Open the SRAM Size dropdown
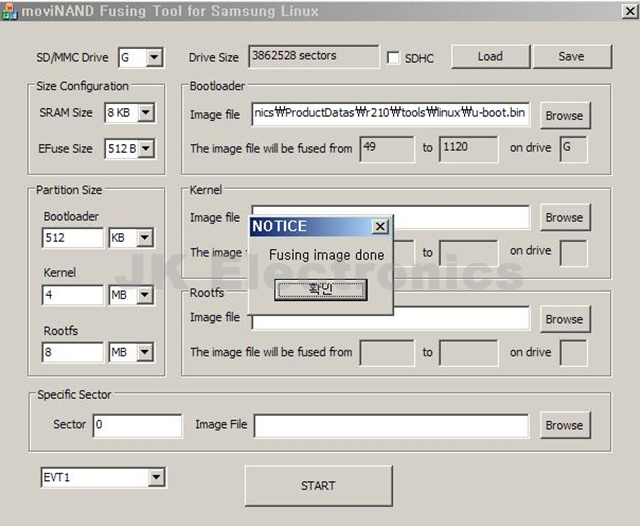The image size is (640, 526). 146,113
